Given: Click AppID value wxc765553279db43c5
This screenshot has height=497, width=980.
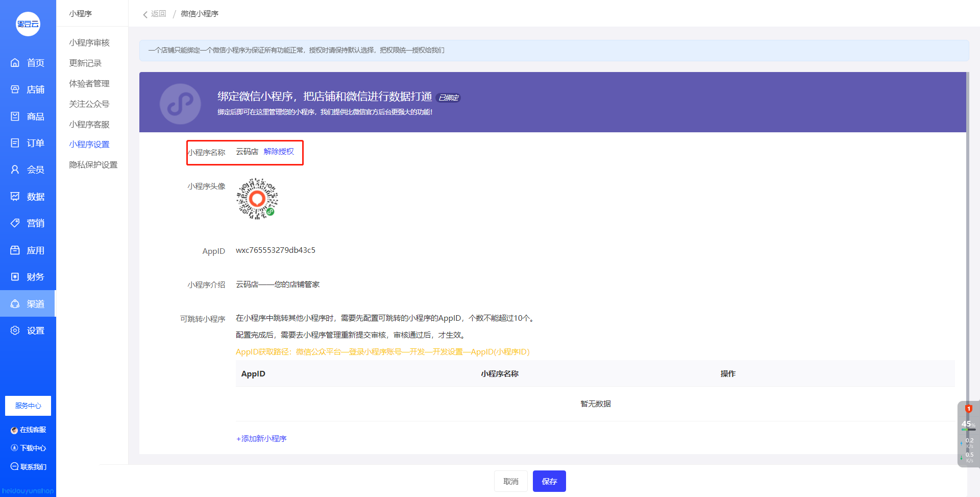Looking at the screenshot, I should pos(276,250).
